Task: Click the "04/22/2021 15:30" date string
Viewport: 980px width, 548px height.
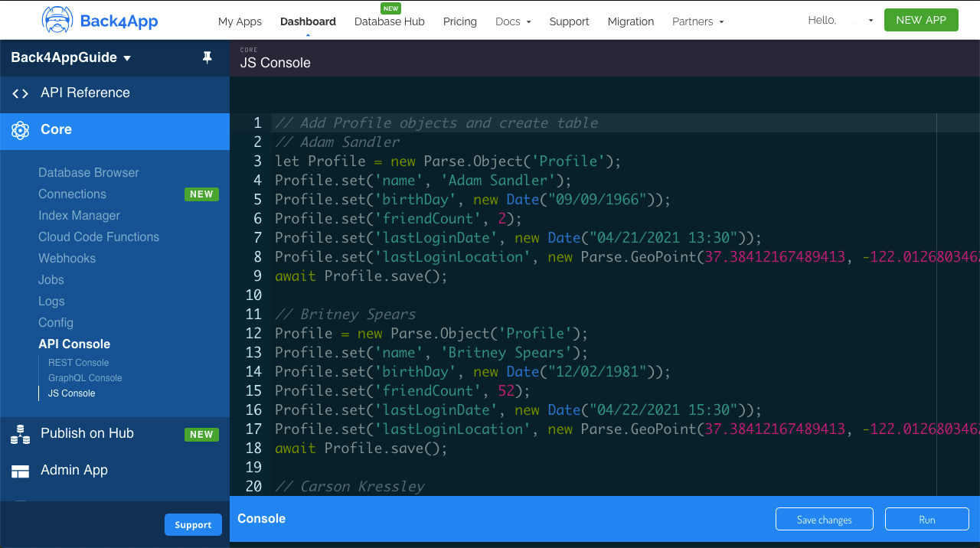Action: tap(663, 410)
